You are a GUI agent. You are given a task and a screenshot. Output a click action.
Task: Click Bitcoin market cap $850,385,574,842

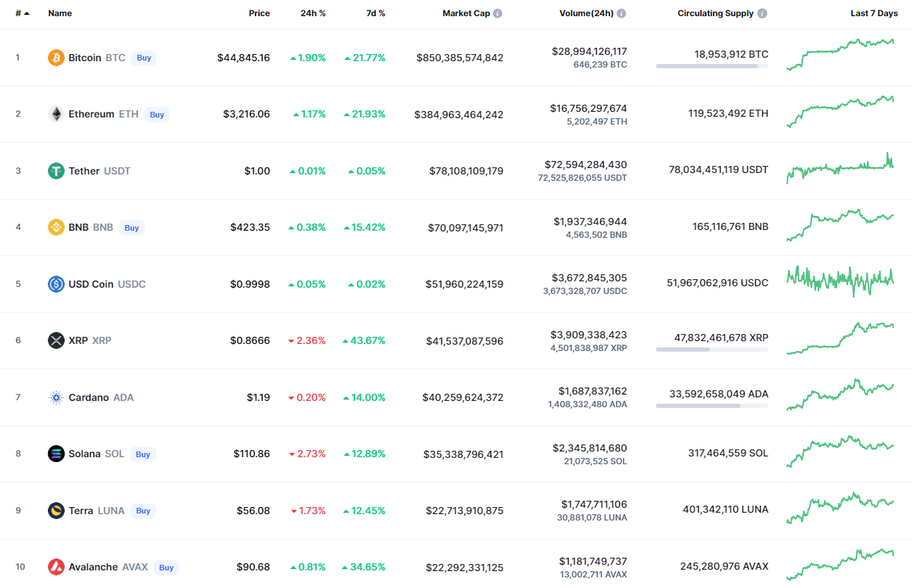460,58
